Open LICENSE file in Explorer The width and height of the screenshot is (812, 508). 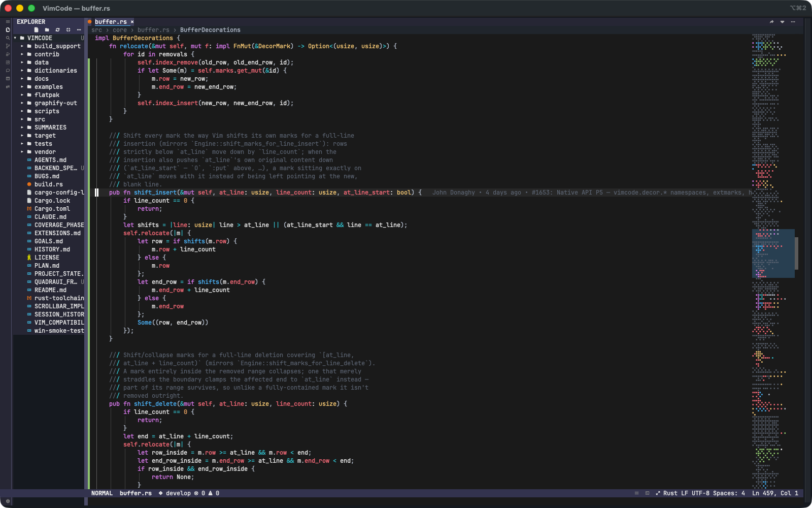[x=49, y=258]
